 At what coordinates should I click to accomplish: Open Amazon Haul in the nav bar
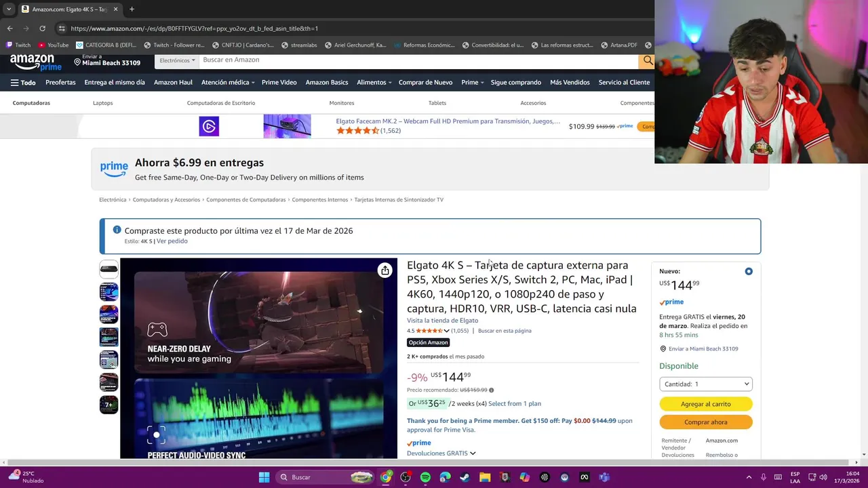click(x=173, y=83)
